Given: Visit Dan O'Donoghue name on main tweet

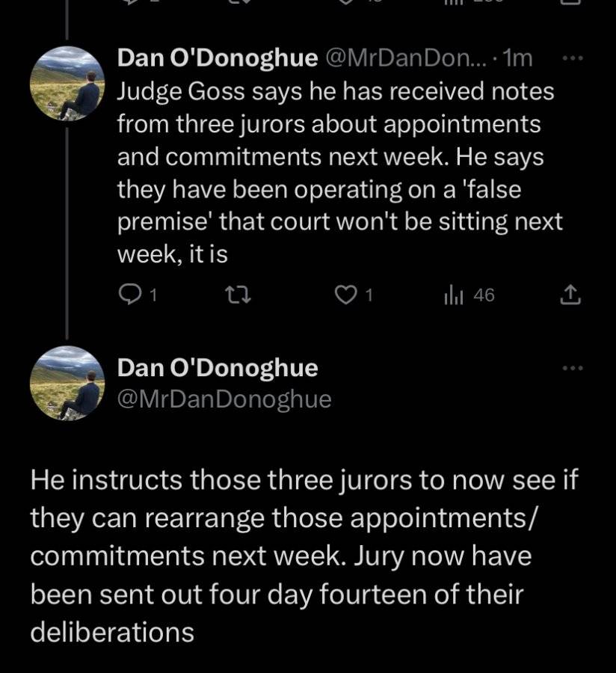Looking at the screenshot, I should point(218,368).
